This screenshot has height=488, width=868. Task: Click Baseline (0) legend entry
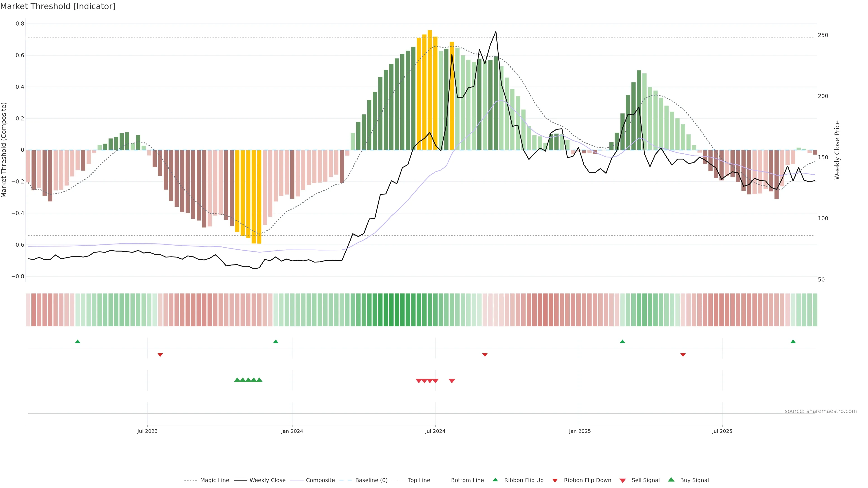click(371, 480)
